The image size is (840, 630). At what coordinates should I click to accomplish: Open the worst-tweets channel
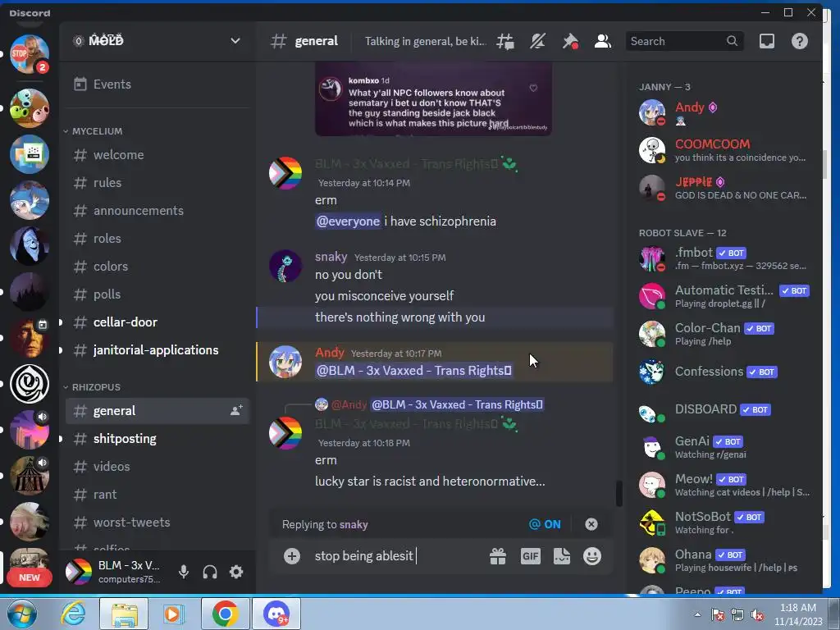157,523
